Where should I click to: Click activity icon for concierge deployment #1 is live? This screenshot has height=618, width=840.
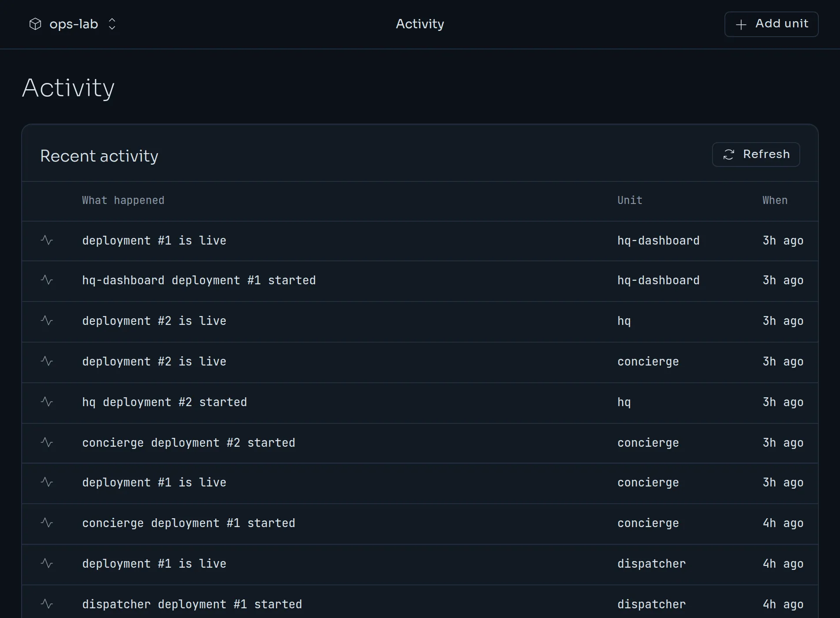(47, 482)
